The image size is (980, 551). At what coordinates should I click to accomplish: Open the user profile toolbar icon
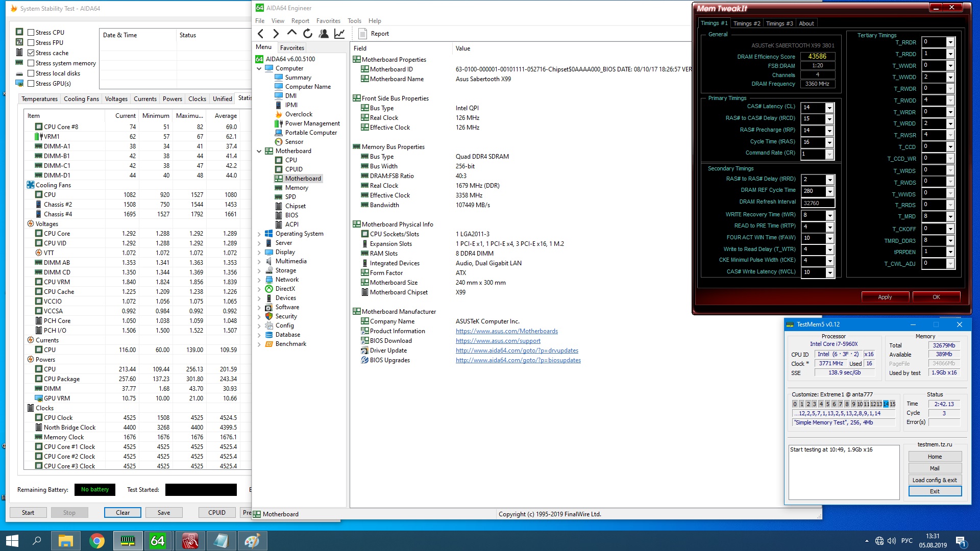point(323,34)
